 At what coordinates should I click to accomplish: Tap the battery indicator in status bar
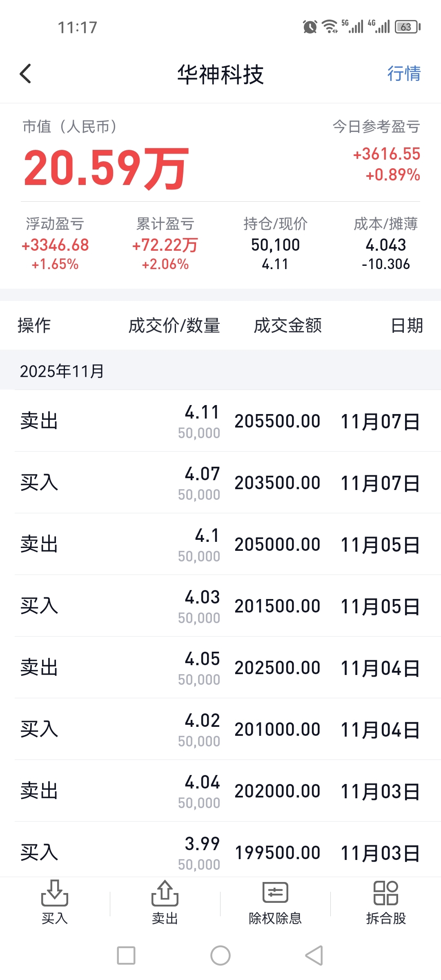[407, 27]
